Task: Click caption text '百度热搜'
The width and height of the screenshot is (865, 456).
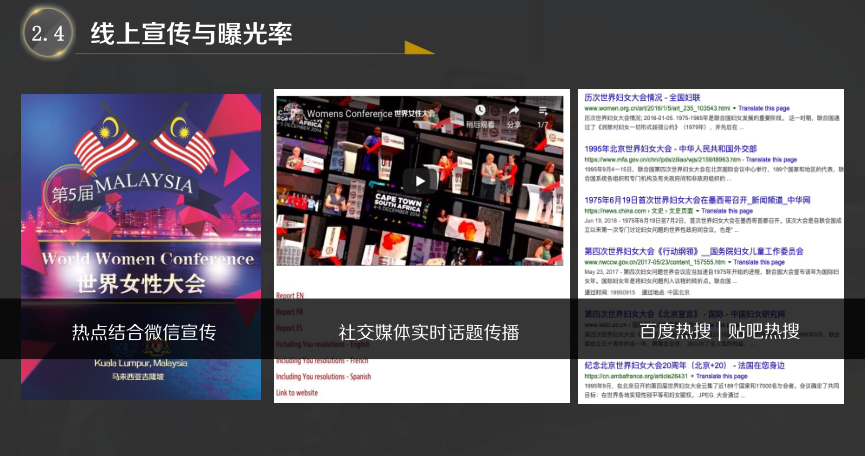Action: coord(675,331)
